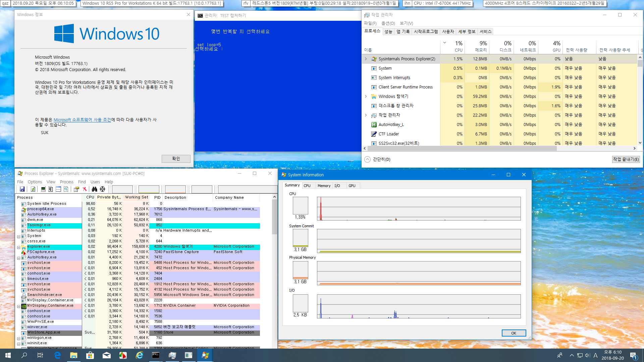This screenshot has width=644, height=362.
Task: Sort by Working Set column in Process Explorer
Action: (x=136, y=197)
